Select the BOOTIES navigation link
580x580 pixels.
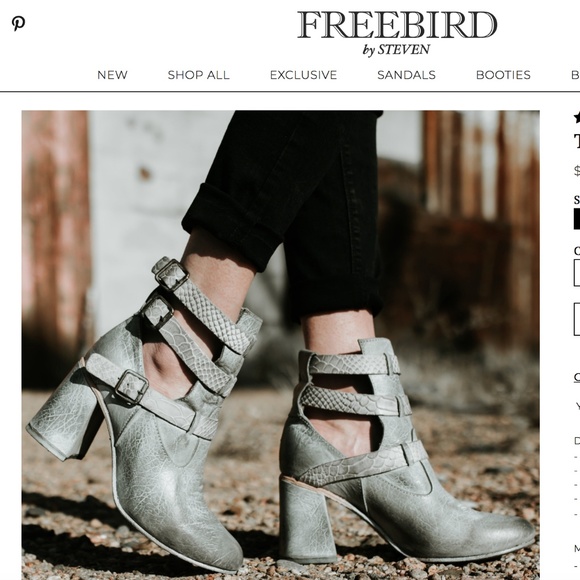(x=503, y=75)
